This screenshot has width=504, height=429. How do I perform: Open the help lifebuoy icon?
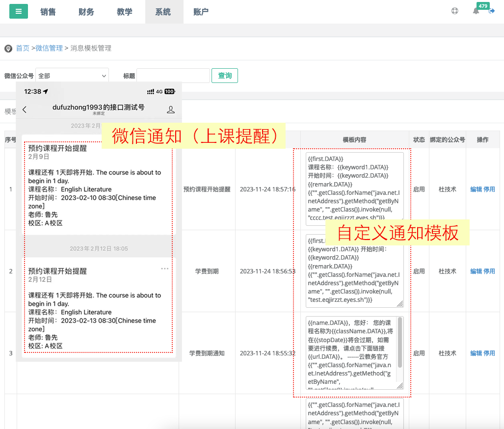coord(454,11)
